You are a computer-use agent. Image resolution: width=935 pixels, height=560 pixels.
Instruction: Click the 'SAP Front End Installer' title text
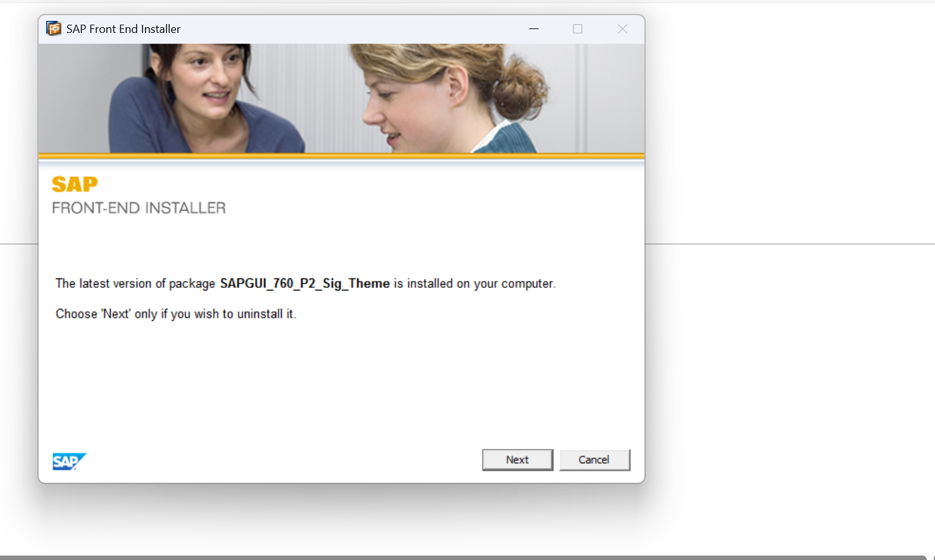click(123, 29)
